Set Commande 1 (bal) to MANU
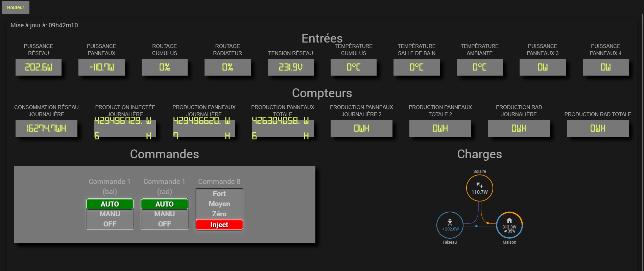The height and width of the screenshot is (271, 644). coord(110,214)
